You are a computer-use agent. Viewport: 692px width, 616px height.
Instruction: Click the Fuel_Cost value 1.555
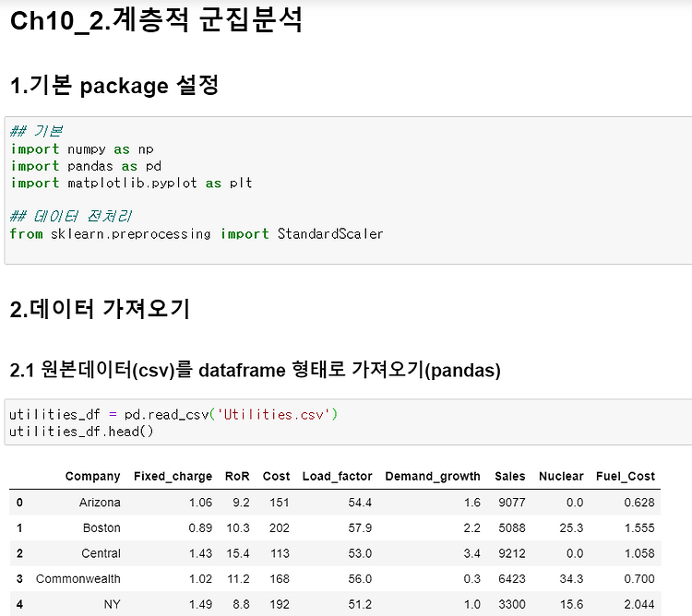(639, 527)
